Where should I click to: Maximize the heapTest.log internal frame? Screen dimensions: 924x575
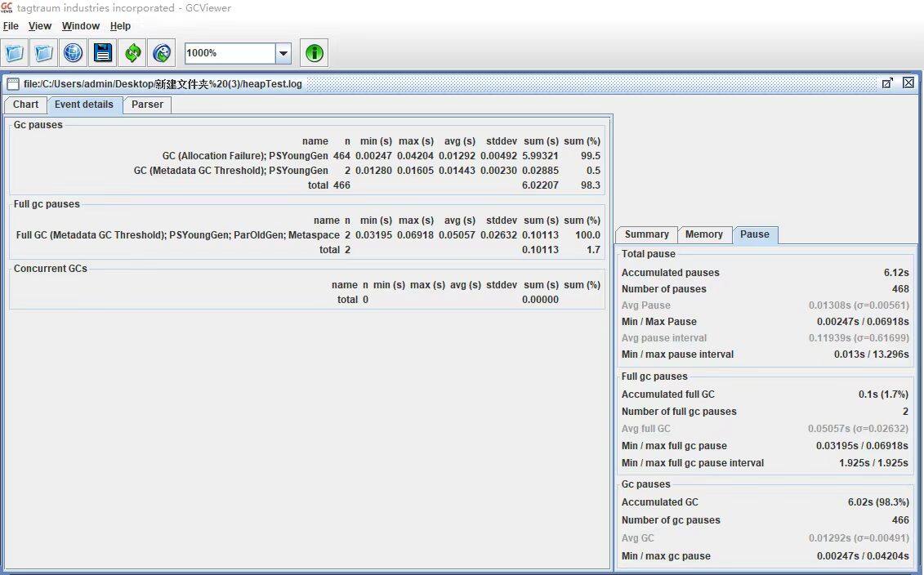887,83
